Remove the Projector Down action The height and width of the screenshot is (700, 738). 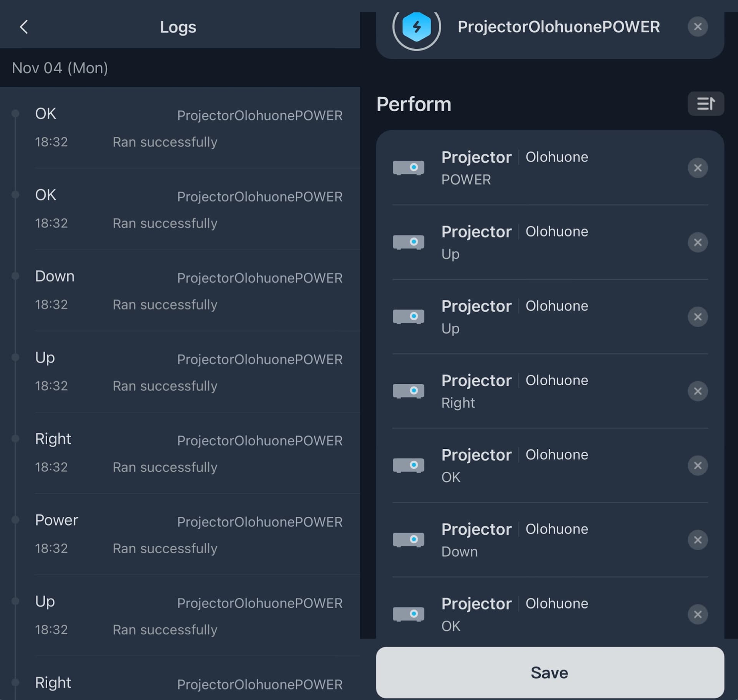(697, 540)
